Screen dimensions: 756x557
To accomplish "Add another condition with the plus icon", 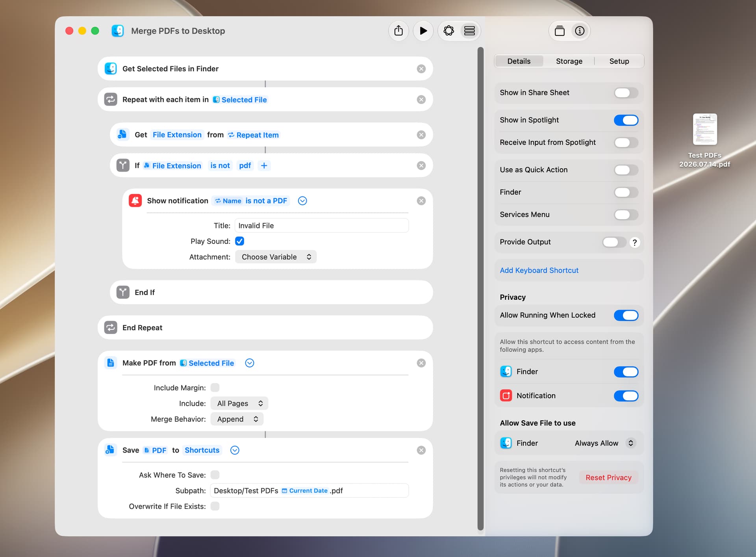I will (264, 166).
